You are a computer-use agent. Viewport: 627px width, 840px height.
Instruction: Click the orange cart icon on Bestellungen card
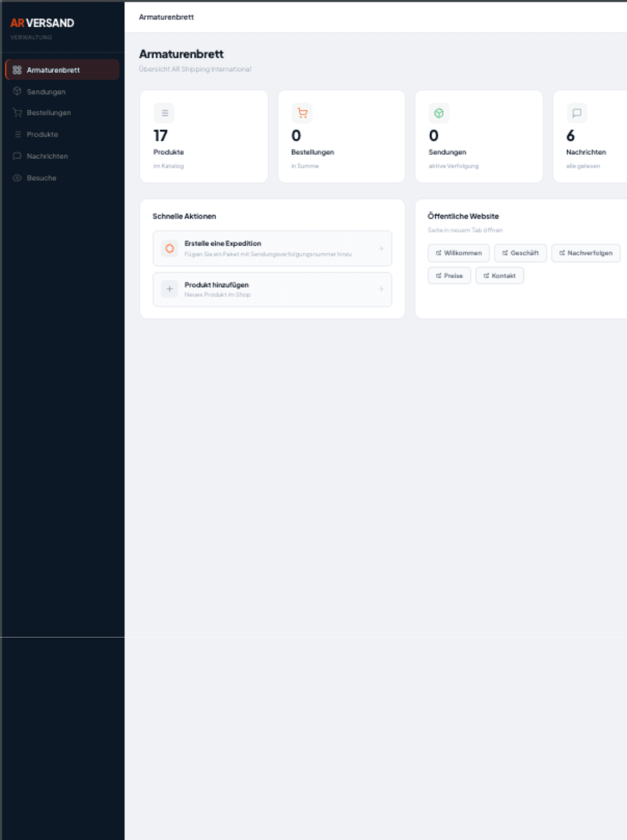pos(302,113)
